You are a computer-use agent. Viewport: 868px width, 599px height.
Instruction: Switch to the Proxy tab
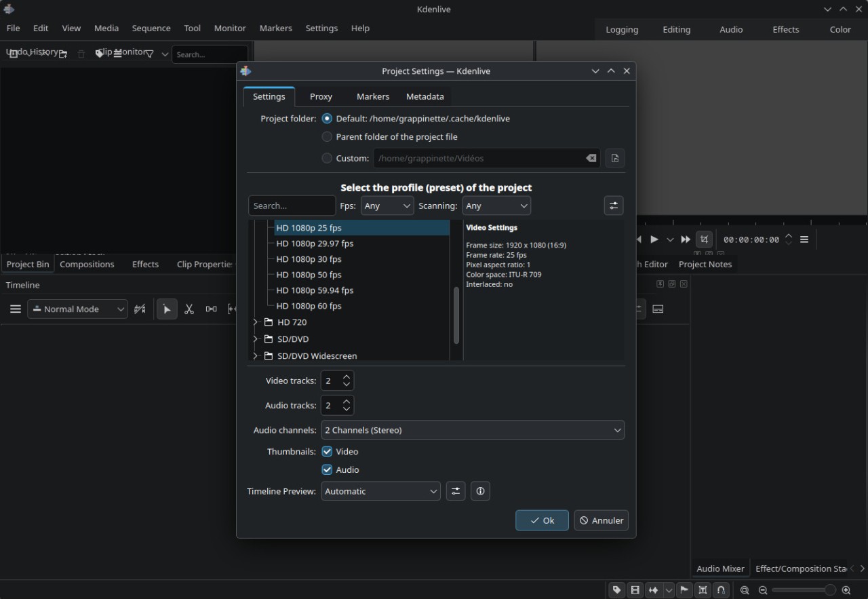point(321,96)
